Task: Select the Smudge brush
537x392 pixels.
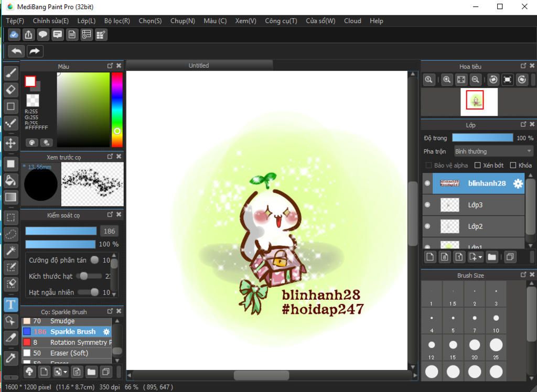Action: (x=67, y=321)
